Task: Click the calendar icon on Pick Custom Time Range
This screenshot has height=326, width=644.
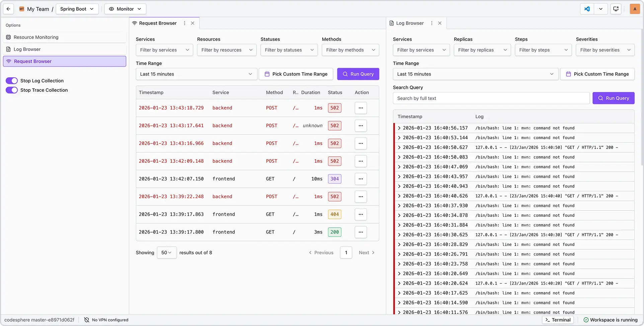Action: click(267, 74)
